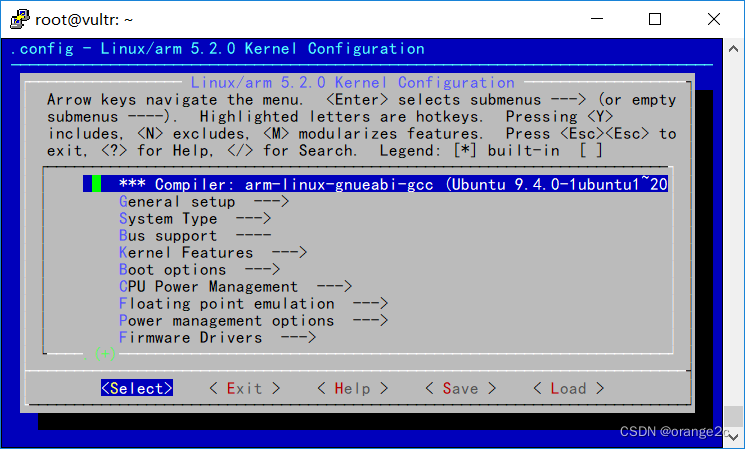Screen dimensions: 745x449
Task: Open the Firmware Drivers submenu
Action: (217, 337)
